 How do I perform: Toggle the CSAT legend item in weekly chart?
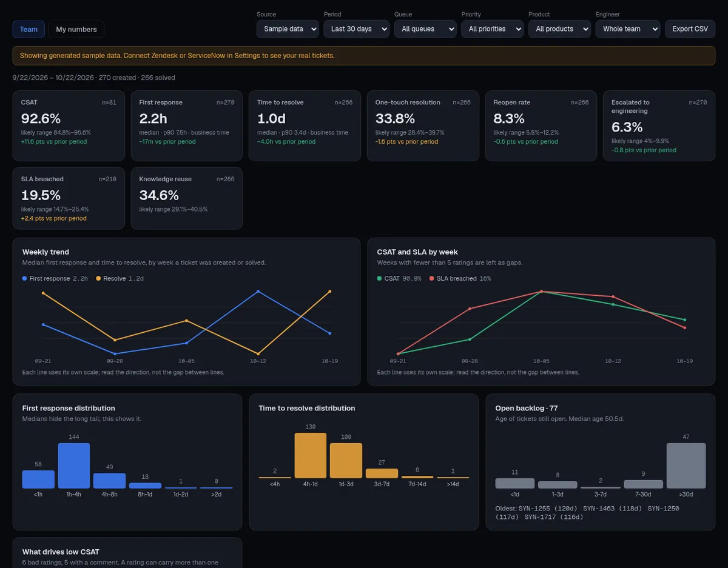(399, 278)
